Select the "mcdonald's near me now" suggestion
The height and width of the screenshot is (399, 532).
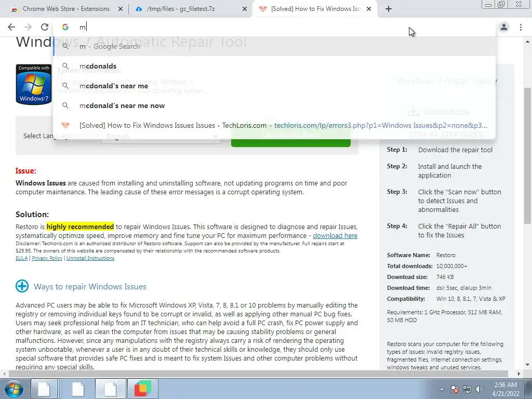point(274,105)
